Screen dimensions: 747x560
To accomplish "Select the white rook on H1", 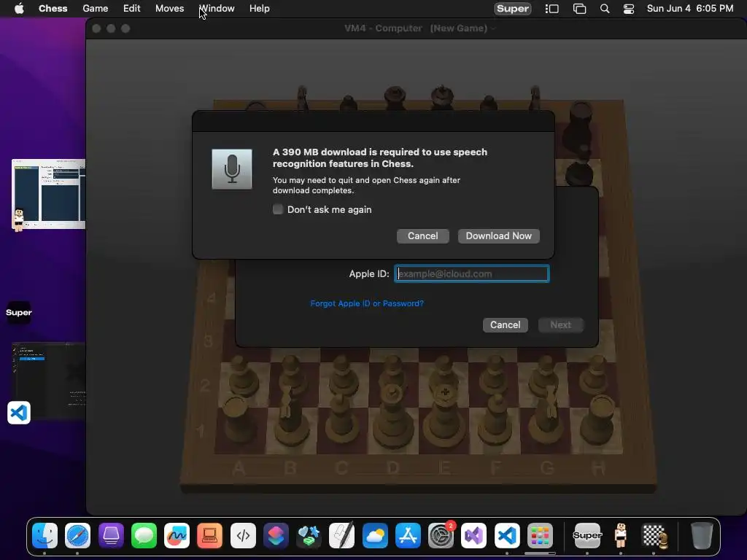I will [x=599, y=421].
